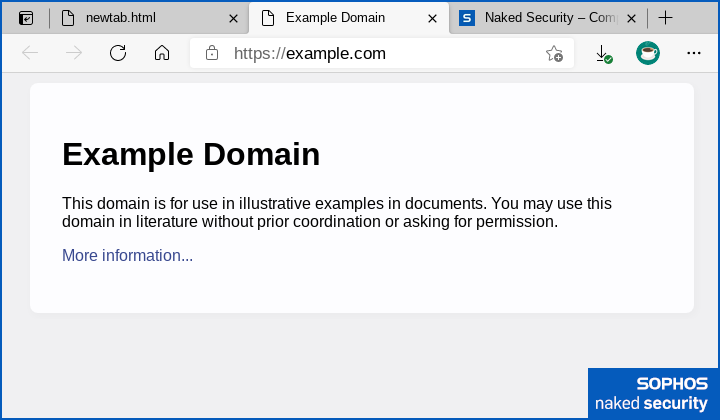The height and width of the screenshot is (420, 720).
Task: Open Settings and more ellipsis menu
Action: coord(694,53)
